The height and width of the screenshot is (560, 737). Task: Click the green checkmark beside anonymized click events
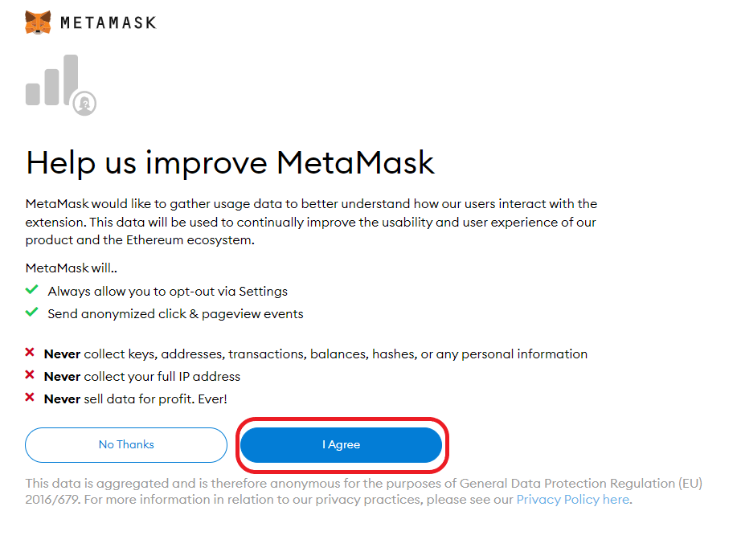[31, 312]
